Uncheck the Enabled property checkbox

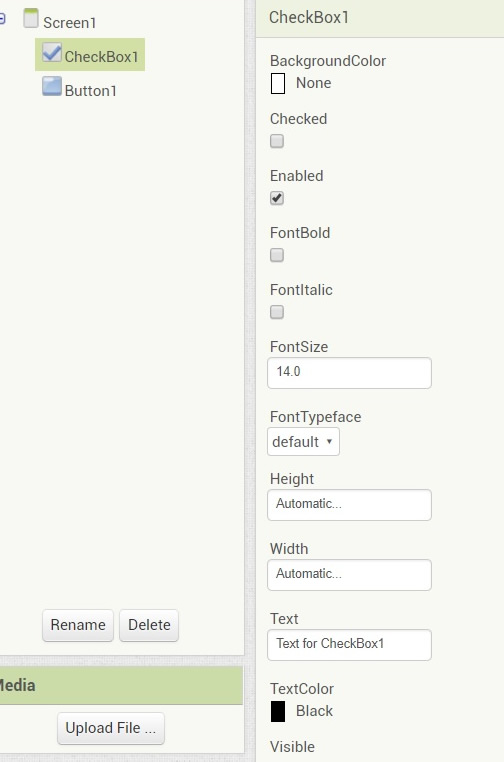click(x=277, y=198)
